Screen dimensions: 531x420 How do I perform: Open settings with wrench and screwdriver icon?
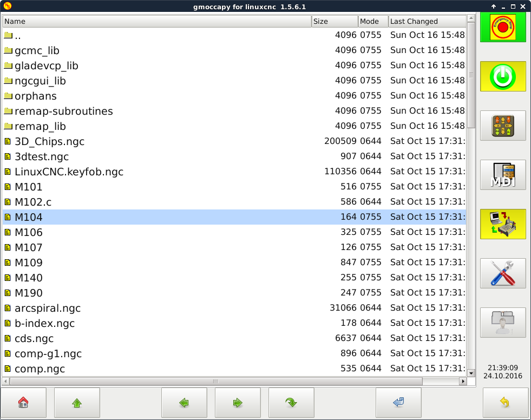[x=503, y=273]
